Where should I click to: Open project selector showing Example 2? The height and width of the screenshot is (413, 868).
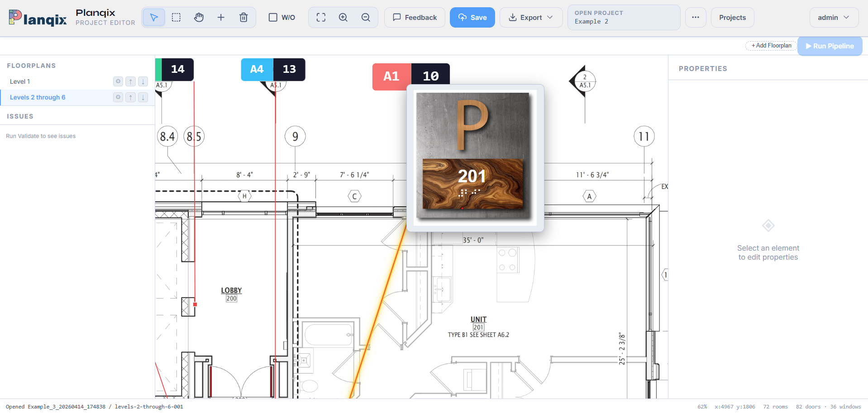pos(624,18)
